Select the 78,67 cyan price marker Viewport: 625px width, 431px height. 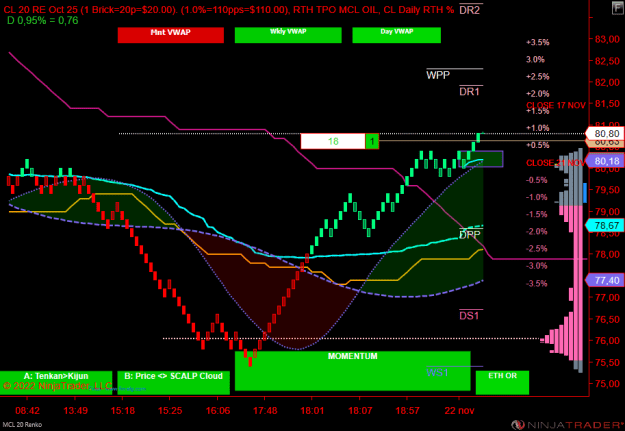click(606, 226)
